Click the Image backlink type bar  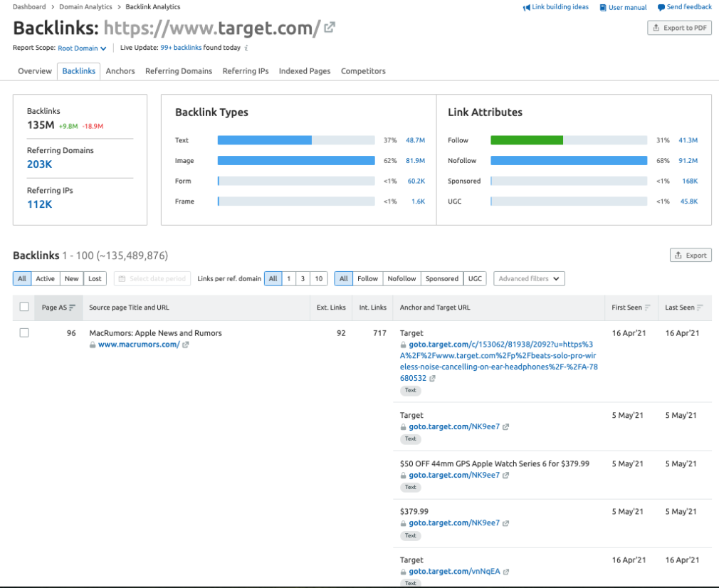coord(296,161)
